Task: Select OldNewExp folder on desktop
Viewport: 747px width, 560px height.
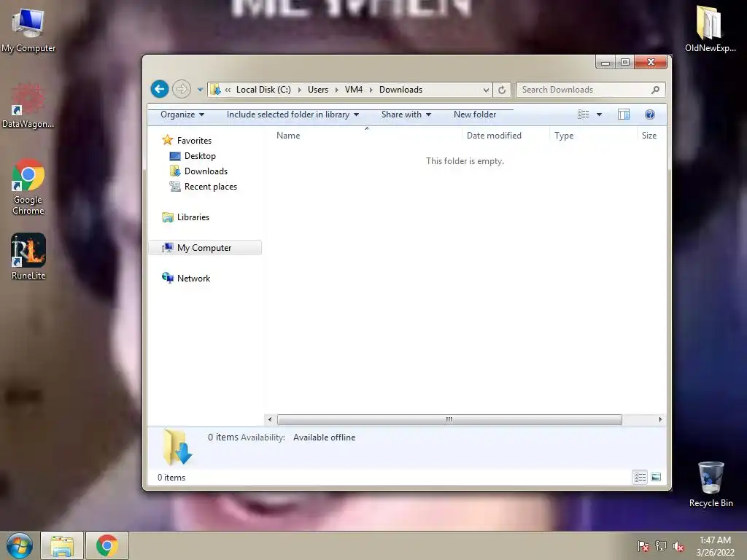Action: click(x=710, y=28)
